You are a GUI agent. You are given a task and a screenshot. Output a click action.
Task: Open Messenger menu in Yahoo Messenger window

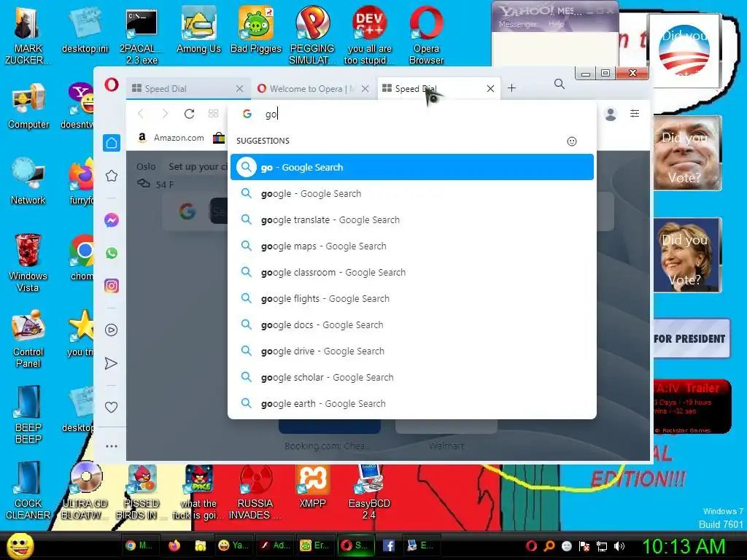(518, 24)
